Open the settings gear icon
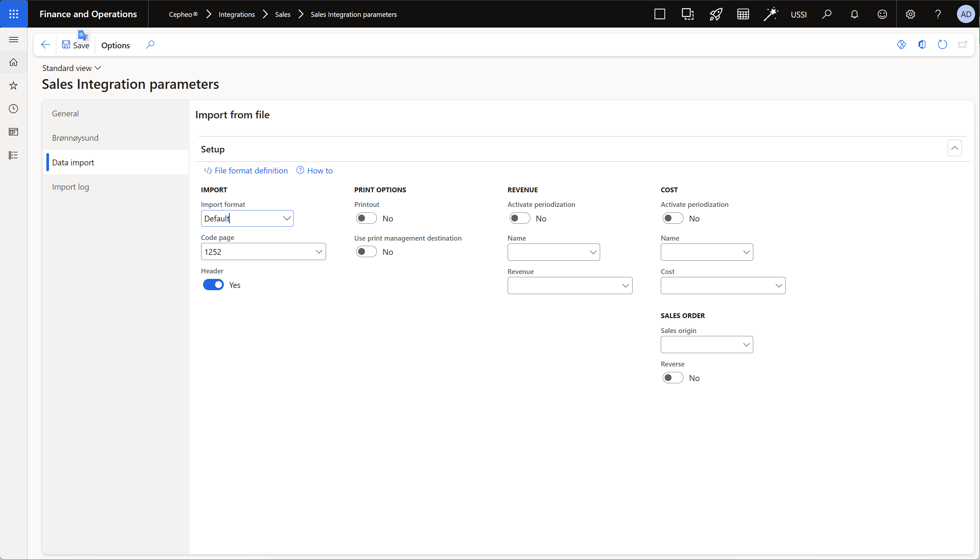980x560 pixels. pyautogui.click(x=910, y=14)
